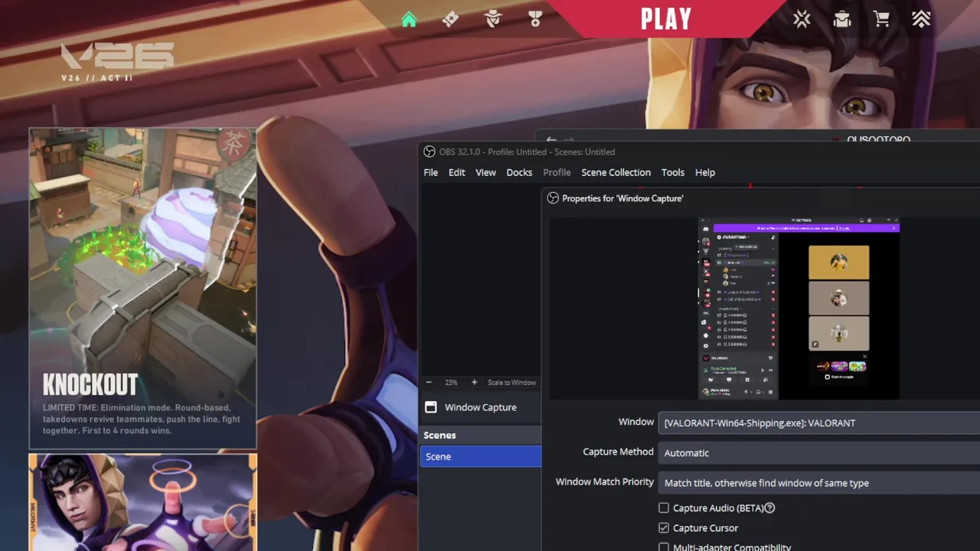This screenshot has width=980, height=551.
Task: Click the Capture Audio help question icon
Action: pyautogui.click(x=770, y=508)
